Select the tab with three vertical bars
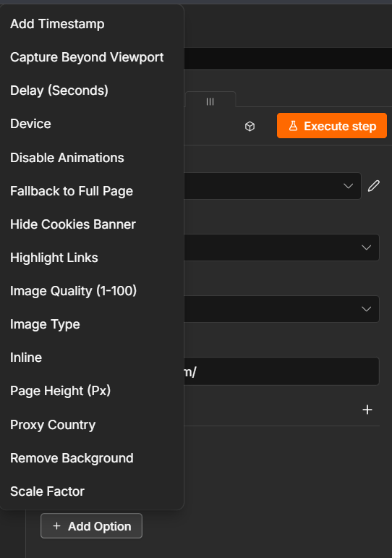Viewport: 392px width, 558px height. (x=210, y=101)
